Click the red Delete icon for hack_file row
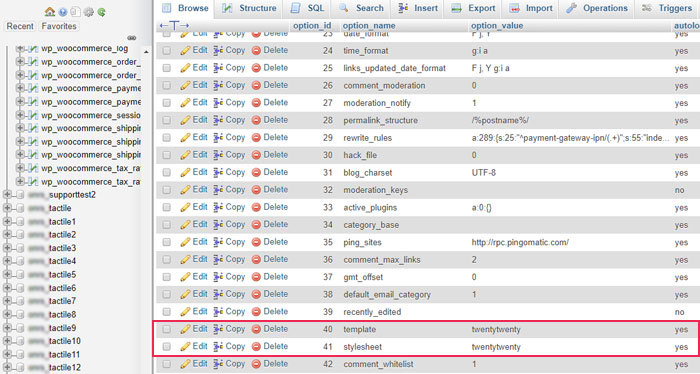700x374 pixels. 256,155
